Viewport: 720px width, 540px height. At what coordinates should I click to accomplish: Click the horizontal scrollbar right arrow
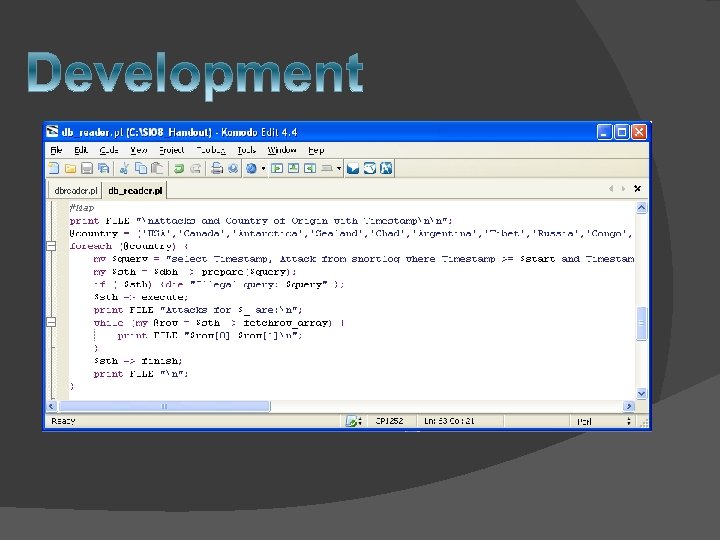tap(629, 406)
